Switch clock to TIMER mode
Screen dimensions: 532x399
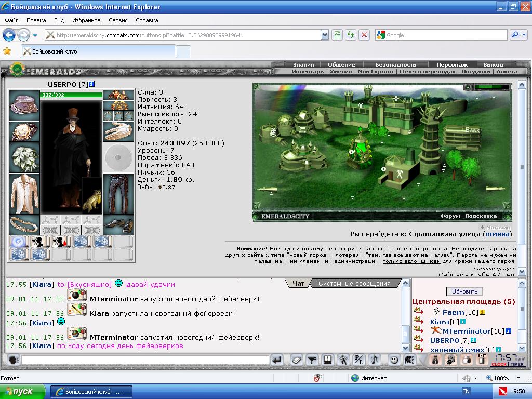click(x=517, y=364)
